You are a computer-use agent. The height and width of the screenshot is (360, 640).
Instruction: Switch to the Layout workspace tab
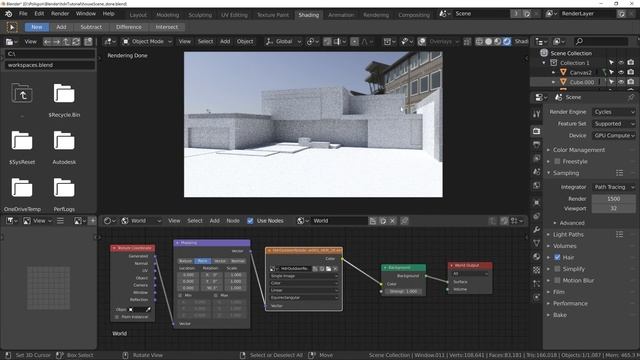(138, 15)
